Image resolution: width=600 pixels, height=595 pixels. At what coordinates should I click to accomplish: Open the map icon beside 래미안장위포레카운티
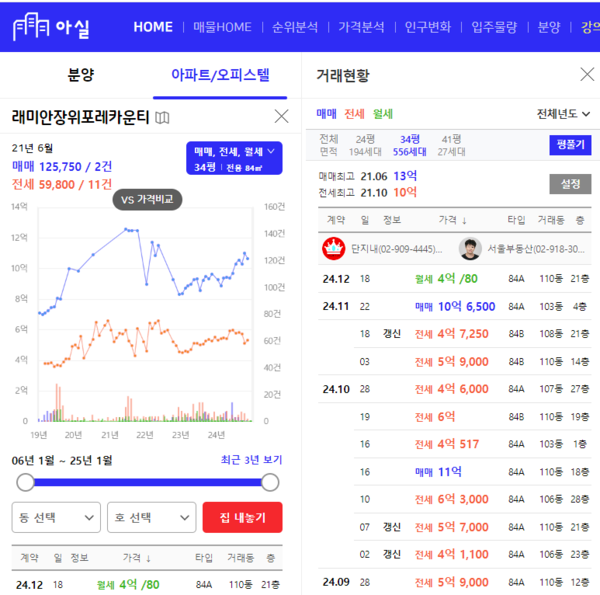tap(162, 117)
